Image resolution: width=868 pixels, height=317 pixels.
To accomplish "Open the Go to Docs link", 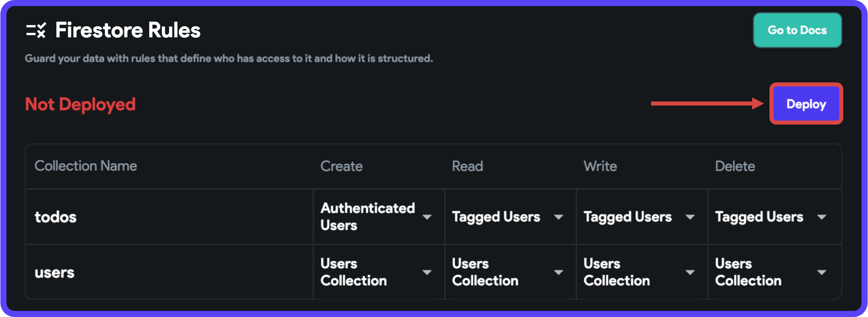I will point(797,30).
